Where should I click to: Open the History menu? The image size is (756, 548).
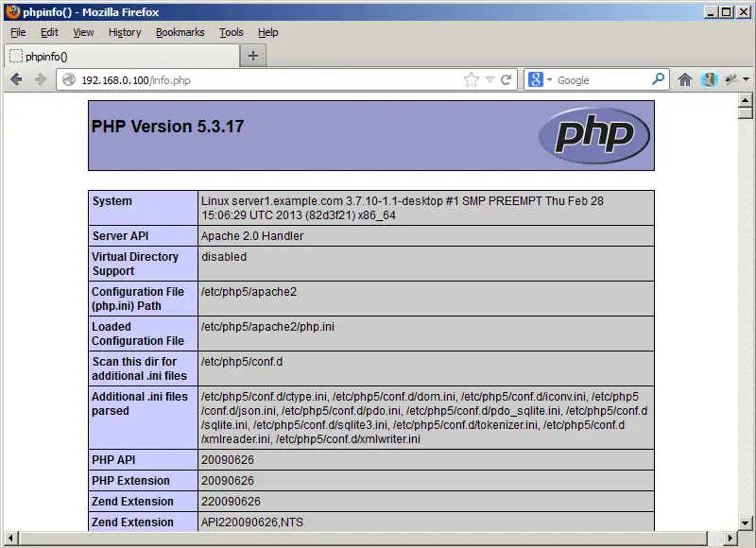tap(124, 32)
